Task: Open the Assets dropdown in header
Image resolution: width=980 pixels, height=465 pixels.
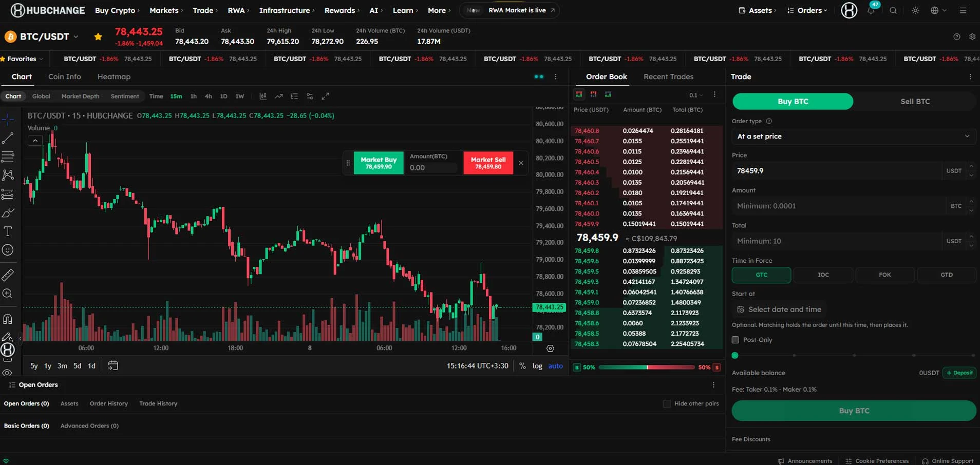Action: tap(757, 10)
